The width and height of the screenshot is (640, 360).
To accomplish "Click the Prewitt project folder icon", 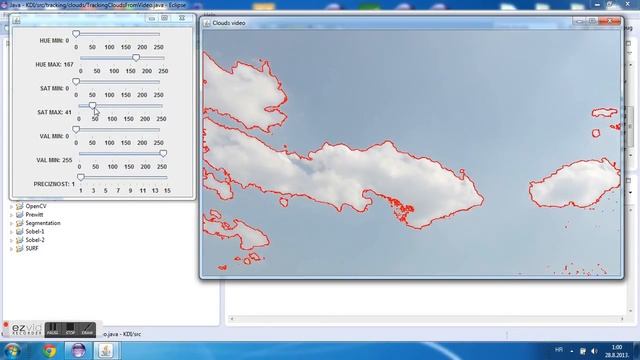I will 19,215.
